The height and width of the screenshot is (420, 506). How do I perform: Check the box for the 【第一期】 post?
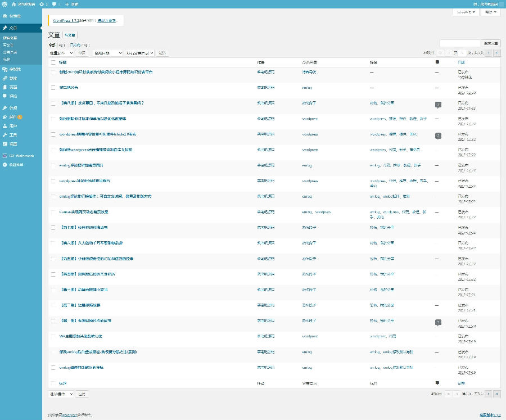(x=53, y=321)
